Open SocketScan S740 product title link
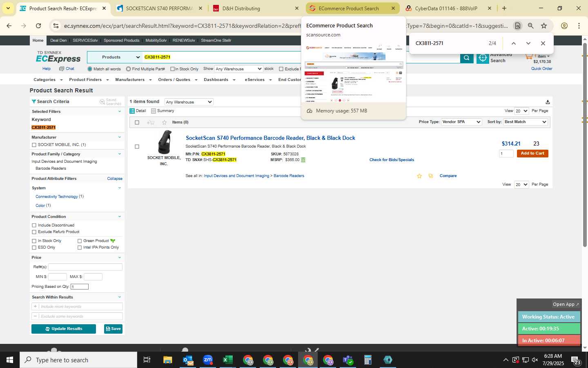Screen dimensions: 588x368 click(x=270, y=138)
